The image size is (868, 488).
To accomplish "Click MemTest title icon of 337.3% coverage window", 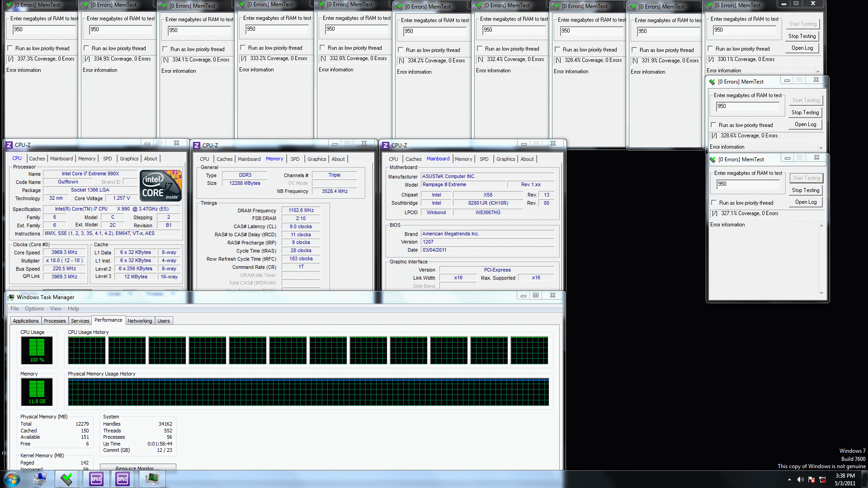I will (x=9, y=5).
